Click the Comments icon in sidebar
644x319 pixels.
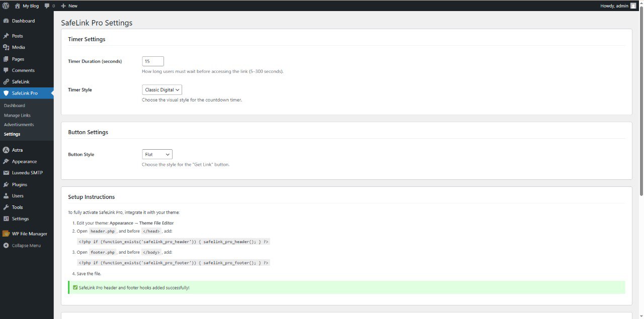tap(6, 70)
